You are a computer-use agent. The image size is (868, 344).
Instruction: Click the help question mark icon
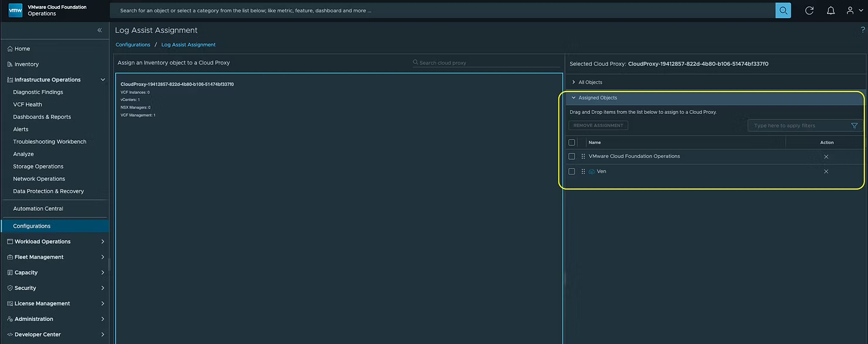point(862,30)
